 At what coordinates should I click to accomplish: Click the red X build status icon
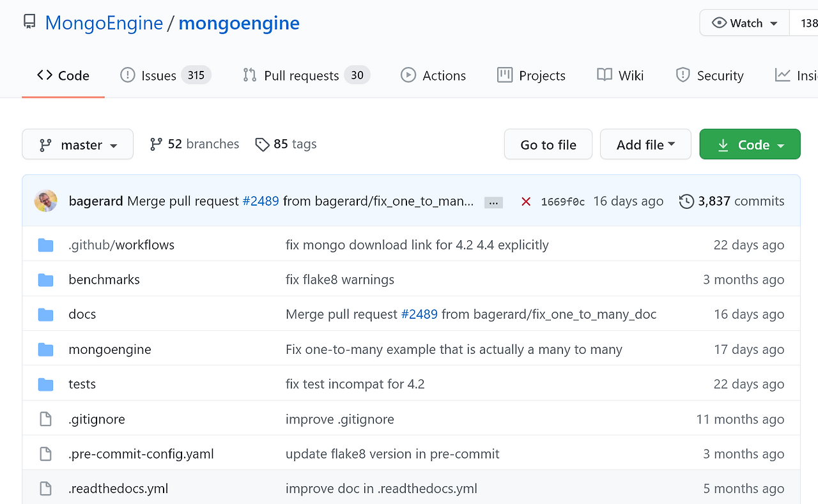(525, 201)
